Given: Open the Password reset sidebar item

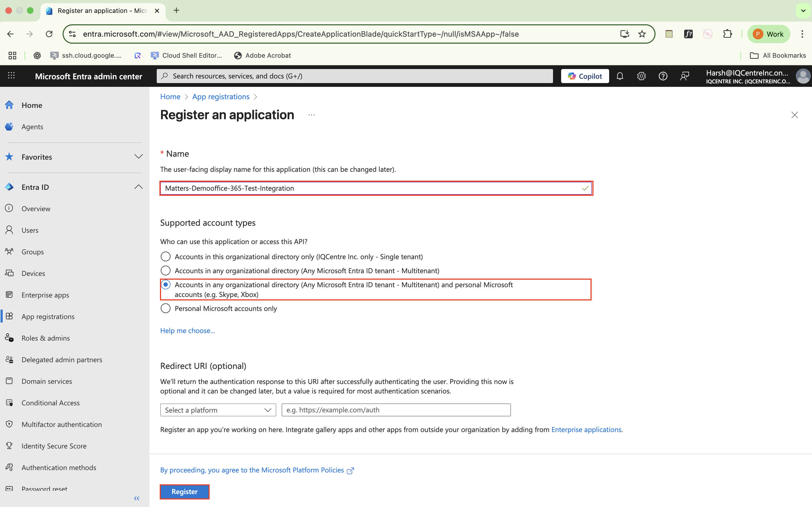Looking at the screenshot, I should click(44, 489).
